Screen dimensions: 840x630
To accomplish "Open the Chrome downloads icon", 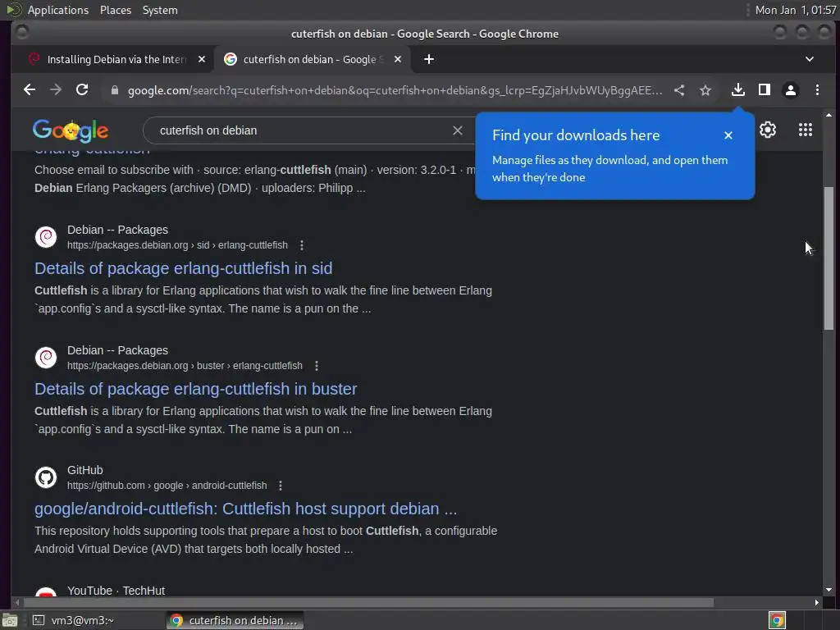I will click(737, 90).
